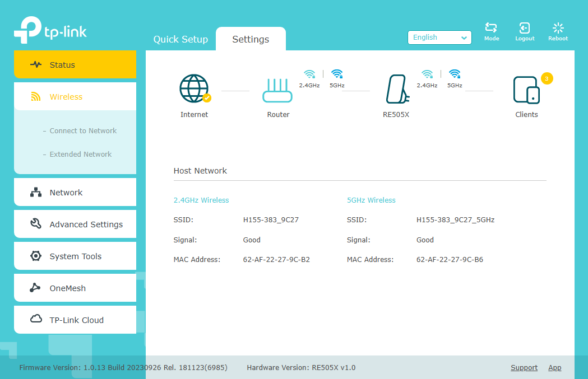Click router's 5GHz wifi icon
The image size is (588, 379).
click(337, 74)
